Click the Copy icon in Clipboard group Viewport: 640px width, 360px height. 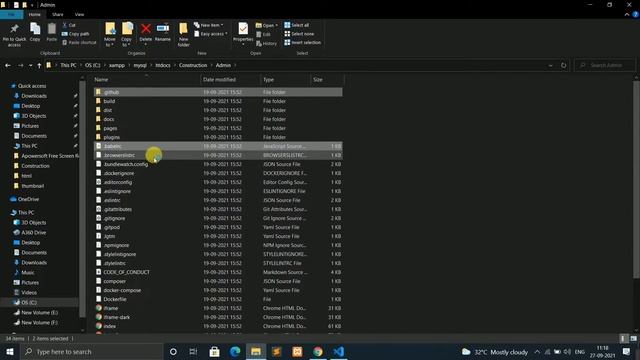(35, 29)
